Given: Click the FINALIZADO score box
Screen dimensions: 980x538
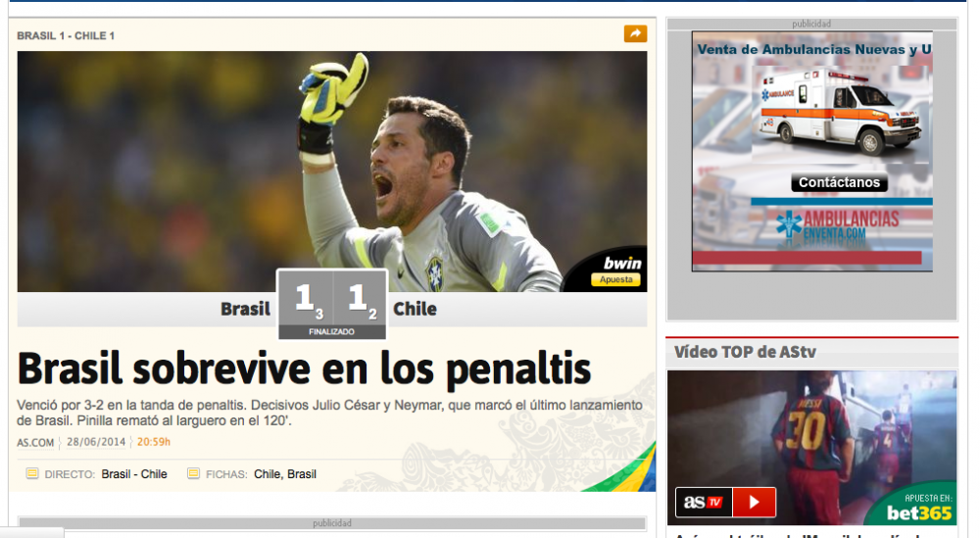Looking at the screenshot, I should 331,304.
